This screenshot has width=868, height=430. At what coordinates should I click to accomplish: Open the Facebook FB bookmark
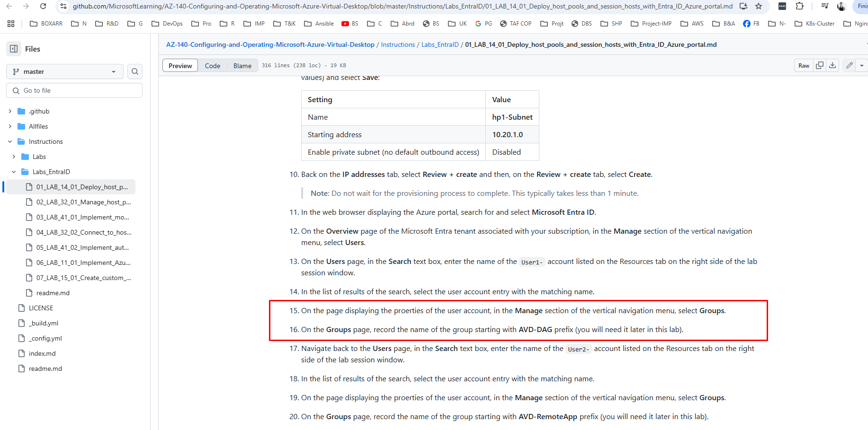[751, 24]
